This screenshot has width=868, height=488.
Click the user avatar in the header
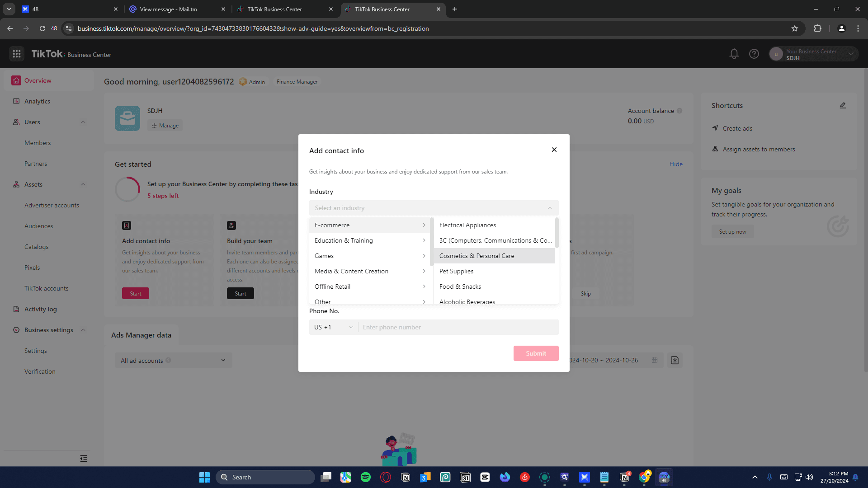point(776,54)
